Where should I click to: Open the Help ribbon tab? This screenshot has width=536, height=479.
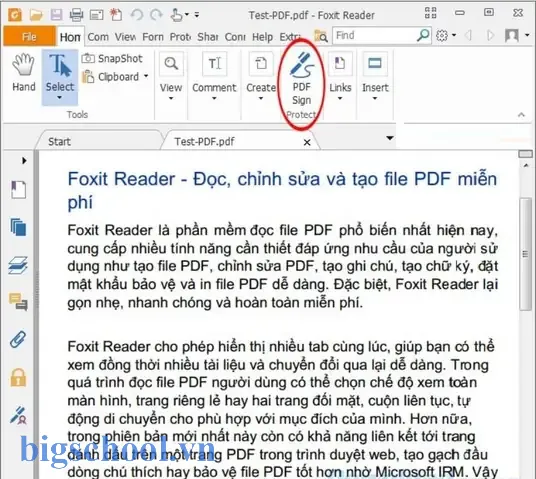point(263,37)
